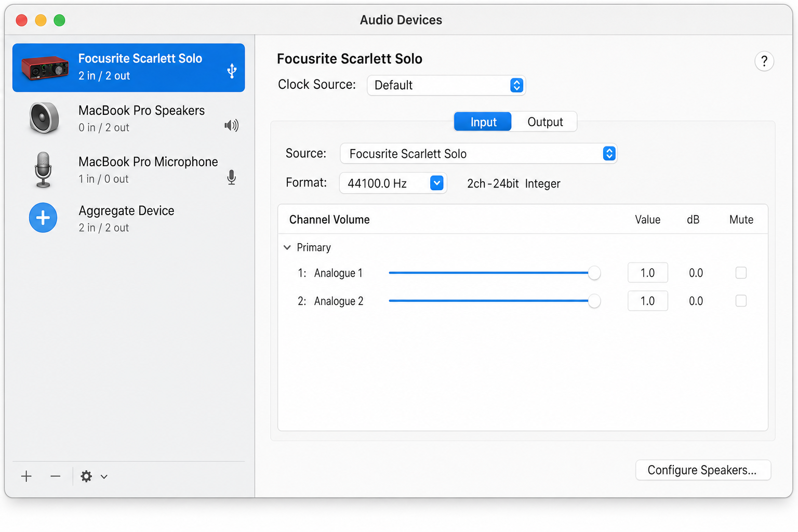Remove device with the minus button

tap(56, 476)
